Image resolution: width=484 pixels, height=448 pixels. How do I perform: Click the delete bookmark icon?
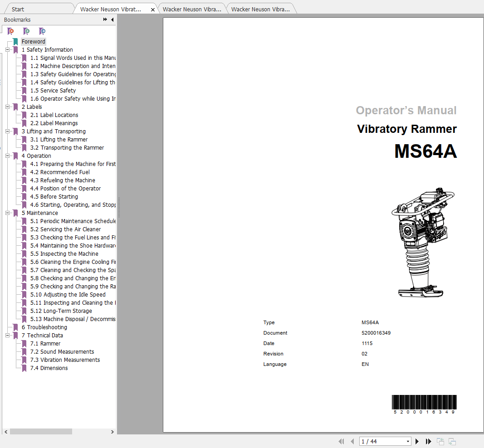click(10, 31)
